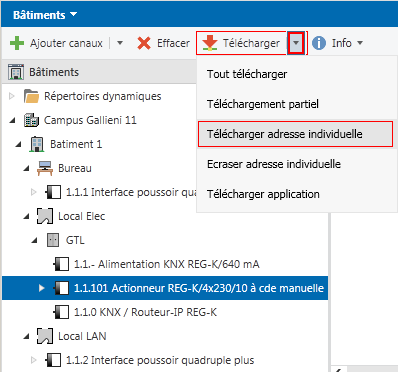398x372 pixels.
Task: Click the Bâtiments header building icon
Action: click(x=16, y=72)
